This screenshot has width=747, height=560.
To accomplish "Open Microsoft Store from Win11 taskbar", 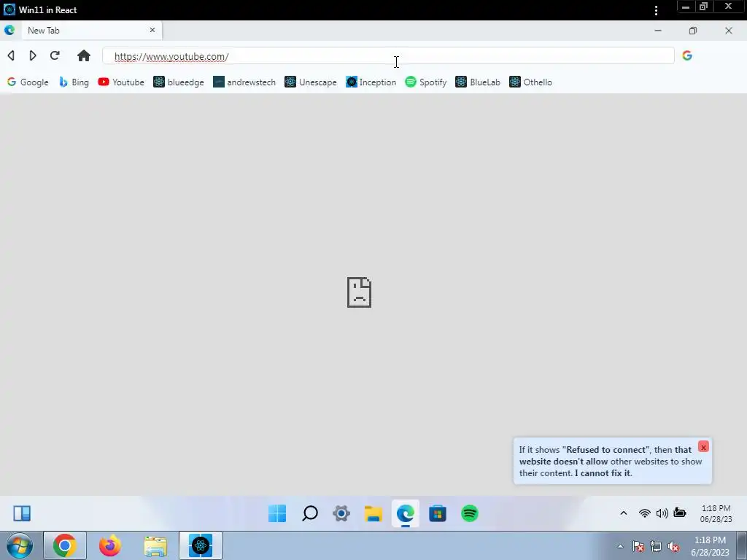I will [x=438, y=513].
